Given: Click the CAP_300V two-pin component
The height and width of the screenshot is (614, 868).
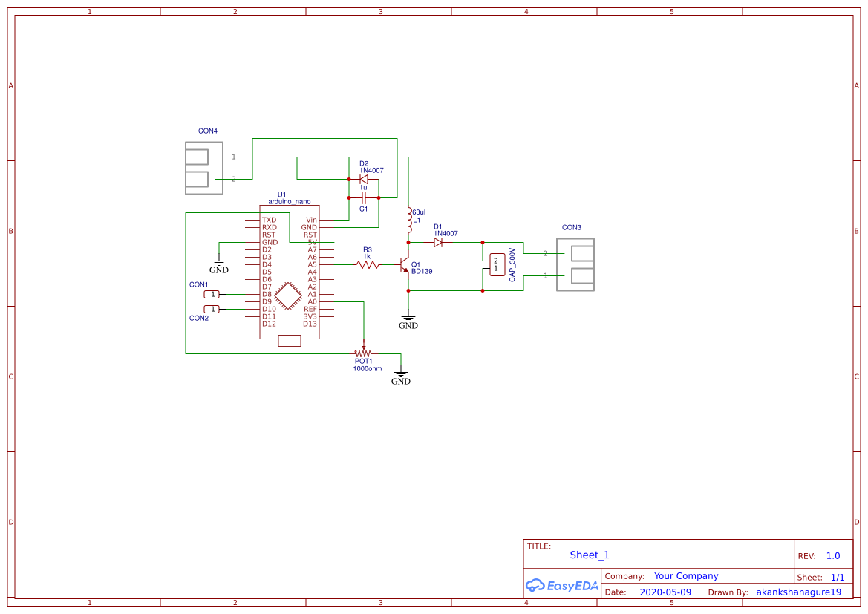Looking at the screenshot, I should coord(496,264).
